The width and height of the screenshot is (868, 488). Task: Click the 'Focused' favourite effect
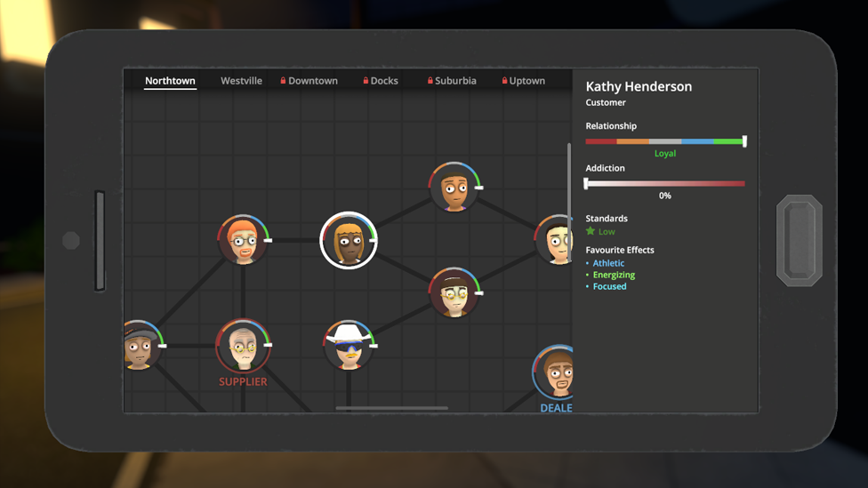609,286
